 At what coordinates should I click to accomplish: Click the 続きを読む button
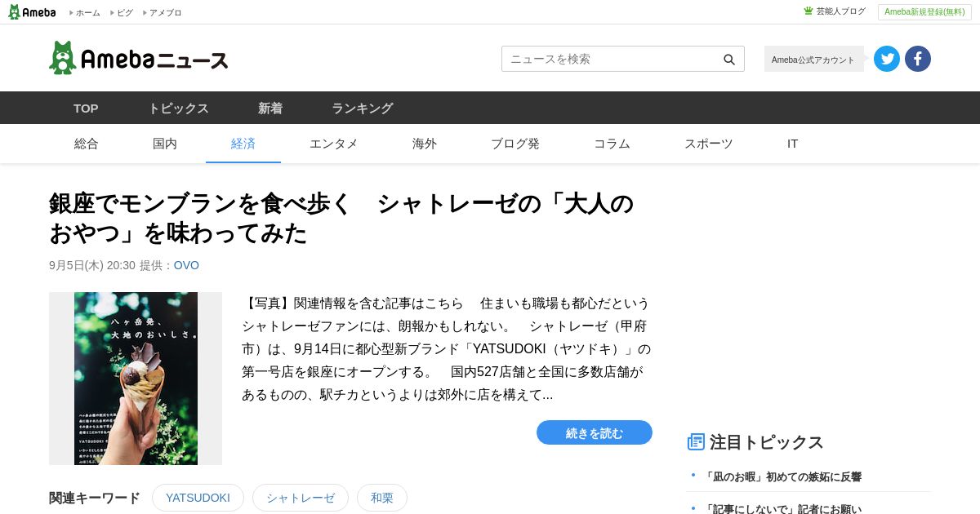pyautogui.click(x=595, y=432)
